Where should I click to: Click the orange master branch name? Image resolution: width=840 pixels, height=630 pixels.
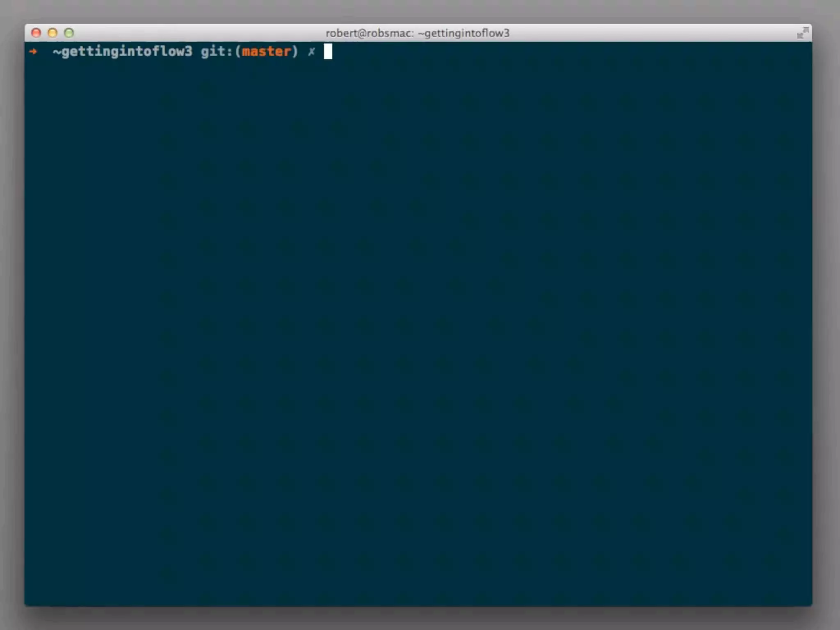coord(266,52)
